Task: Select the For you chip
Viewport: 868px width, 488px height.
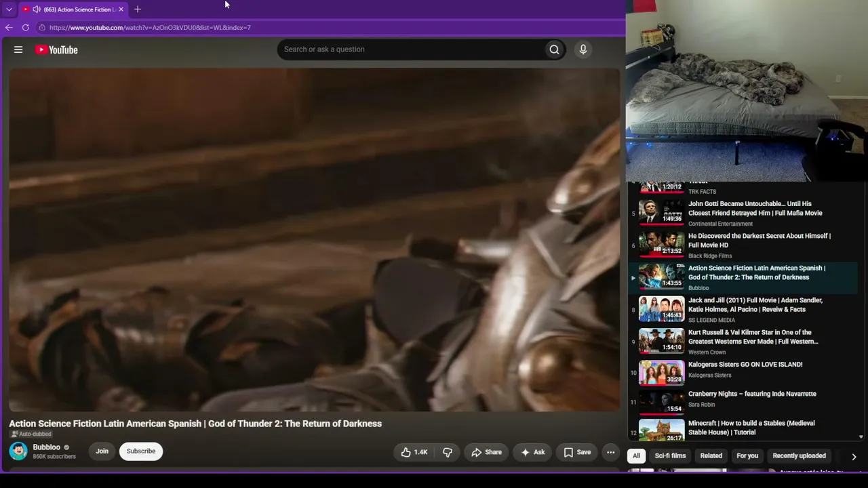Action: pyautogui.click(x=747, y=456)
